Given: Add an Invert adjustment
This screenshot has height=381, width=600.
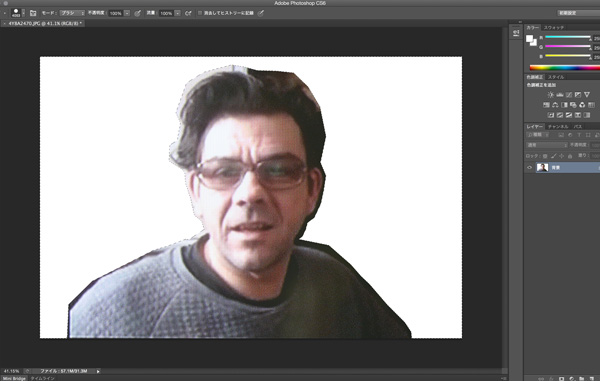Looking at the screenshot, I should (x=551, y=115).
